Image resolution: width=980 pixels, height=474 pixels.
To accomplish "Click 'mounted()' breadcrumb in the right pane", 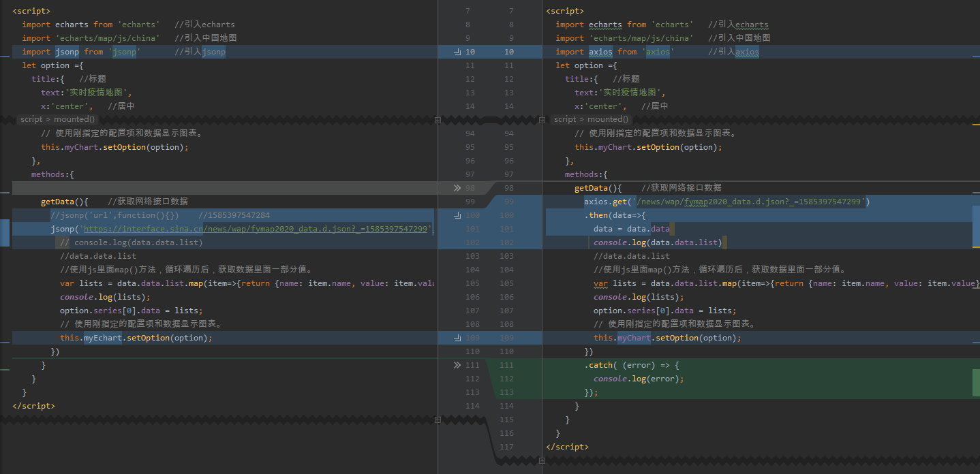I will click(x=609, y=119).
